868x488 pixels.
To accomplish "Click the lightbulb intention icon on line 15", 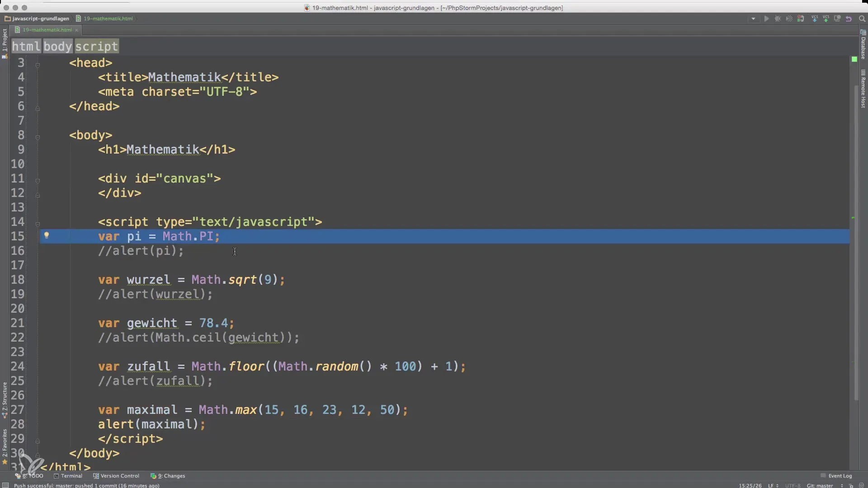I will (46, 235).
